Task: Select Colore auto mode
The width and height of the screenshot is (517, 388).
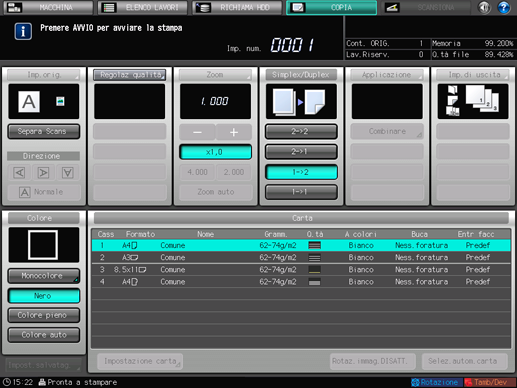Action: pos(44,335)
